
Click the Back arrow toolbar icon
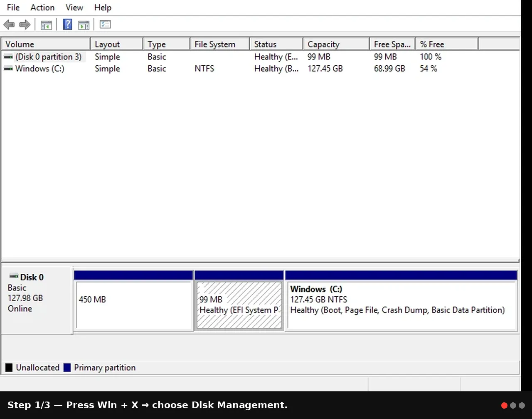point(9,25)
